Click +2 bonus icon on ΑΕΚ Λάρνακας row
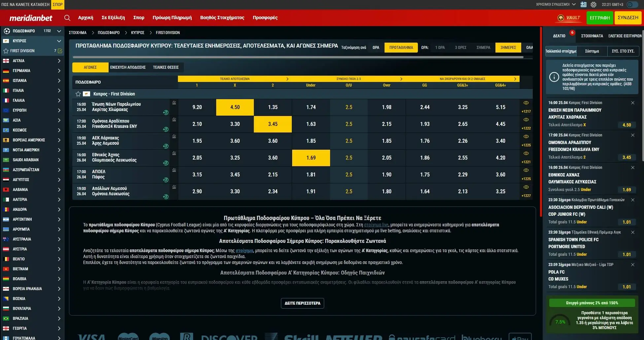This screenshot has height=340, width=644. (x=166, y=146)
